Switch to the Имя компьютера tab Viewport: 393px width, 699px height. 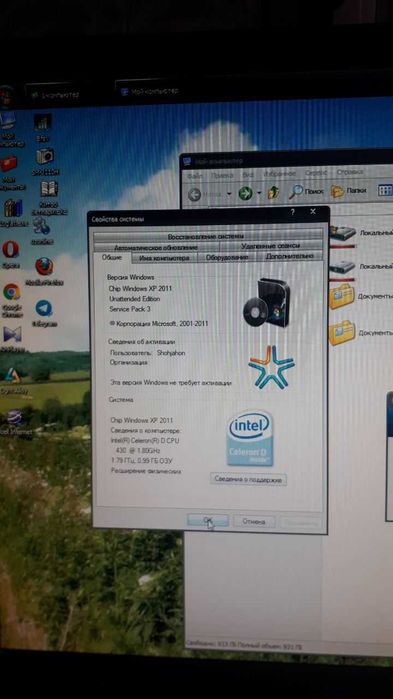164,258
